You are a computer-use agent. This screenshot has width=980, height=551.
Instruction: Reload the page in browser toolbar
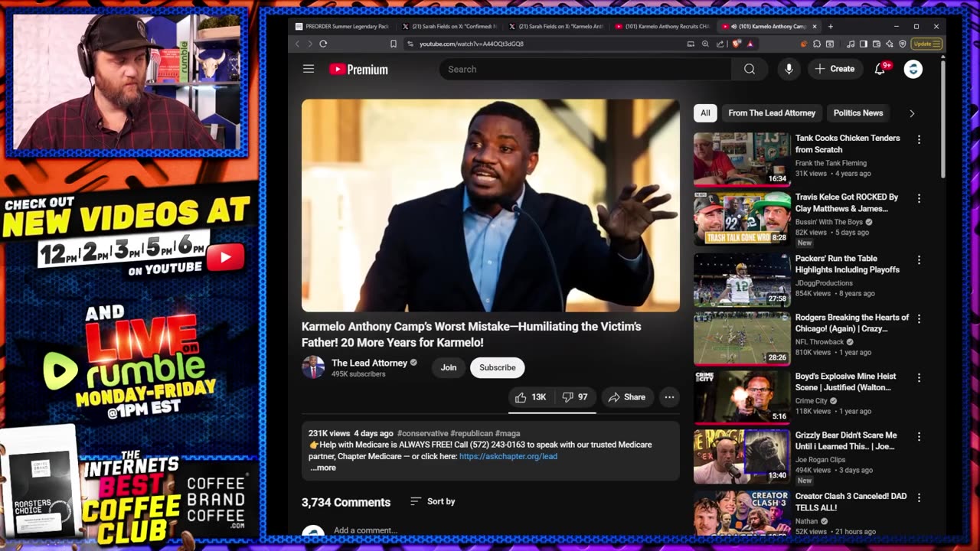click(x=323, y=44)
